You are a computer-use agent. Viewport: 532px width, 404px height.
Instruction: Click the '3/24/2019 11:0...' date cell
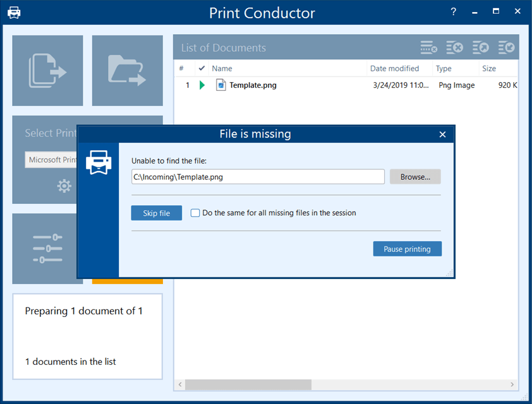tap(401, 85)
